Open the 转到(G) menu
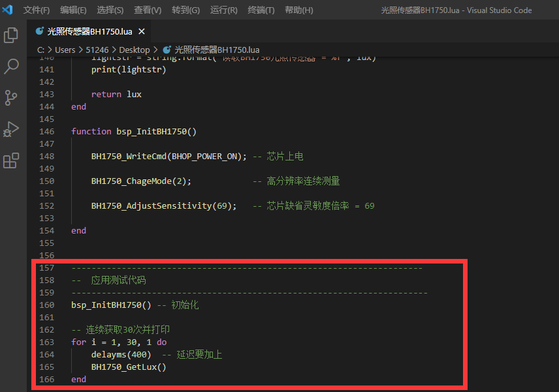This screenshot has width=559, height=392. point(185,10)
